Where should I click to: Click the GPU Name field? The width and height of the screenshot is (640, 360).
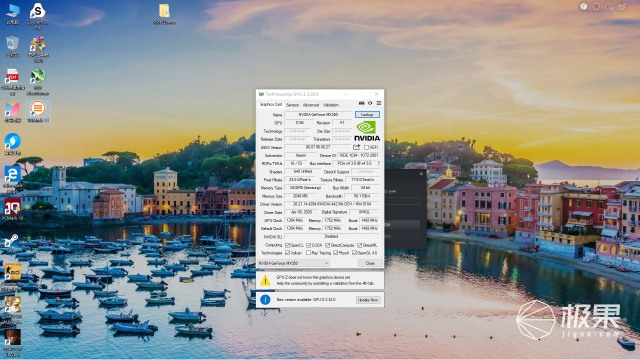click(318, 115)
